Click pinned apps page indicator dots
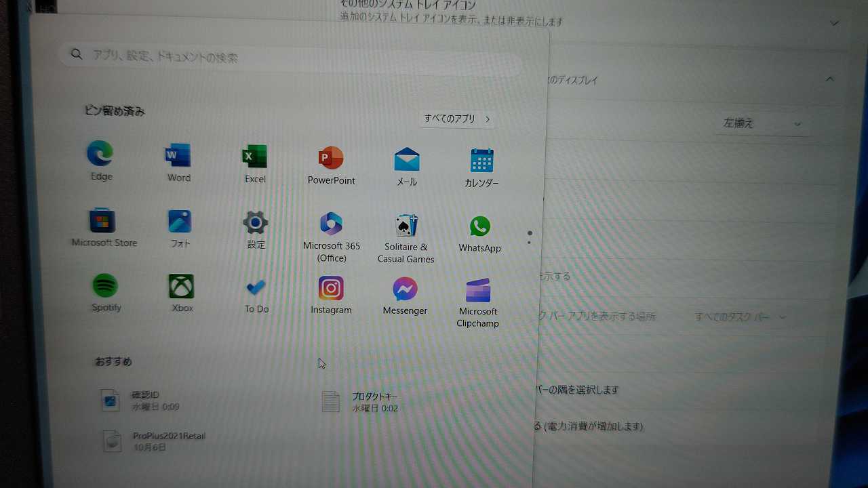Image resolution: width=868 pixels, height=488 pixels. [x=529, y=237]
